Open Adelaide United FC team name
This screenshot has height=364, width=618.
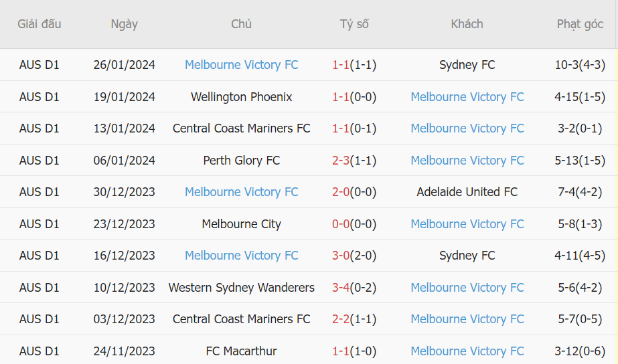pos(467,192)
